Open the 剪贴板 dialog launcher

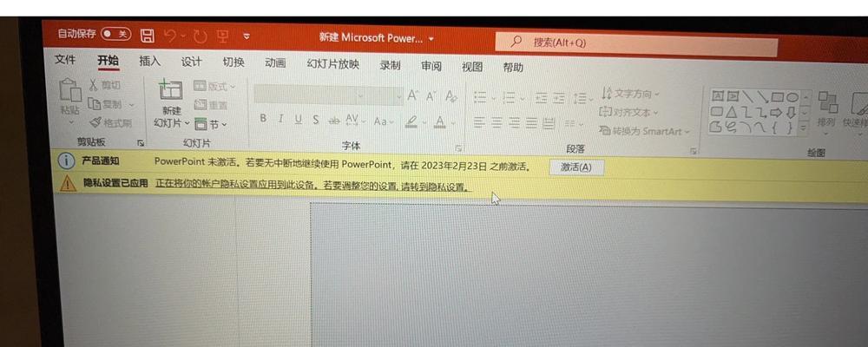point(141,143)
